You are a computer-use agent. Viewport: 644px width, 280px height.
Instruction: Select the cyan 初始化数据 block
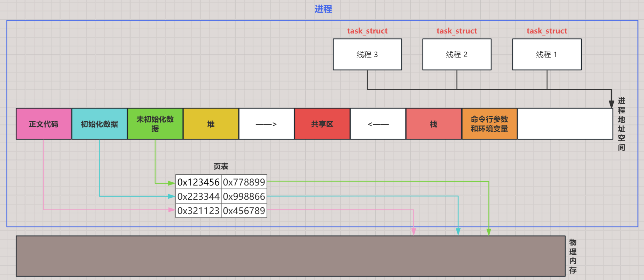(x=99, y=124)
